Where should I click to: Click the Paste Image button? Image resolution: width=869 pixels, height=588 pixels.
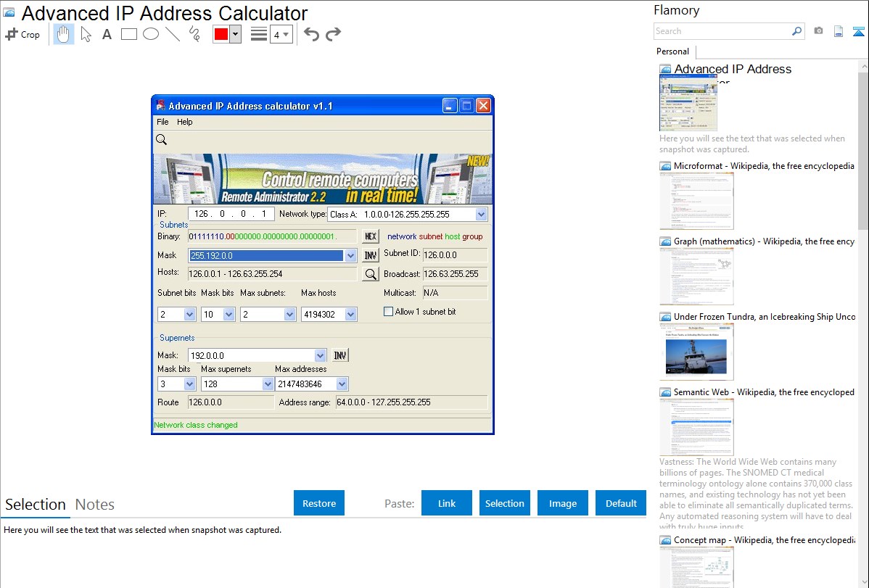pyautogui.click(x=562, y=503)
